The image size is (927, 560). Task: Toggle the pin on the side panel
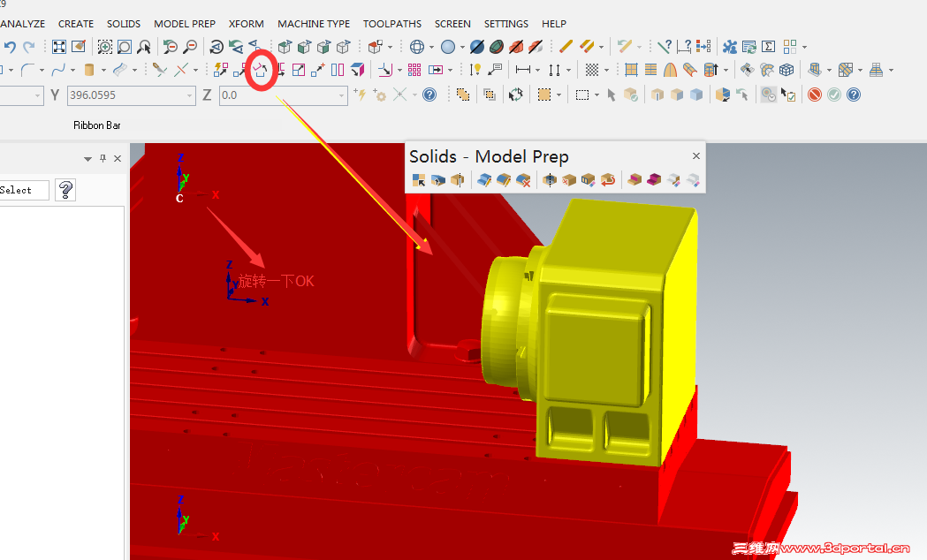click(x=103, y=158)
